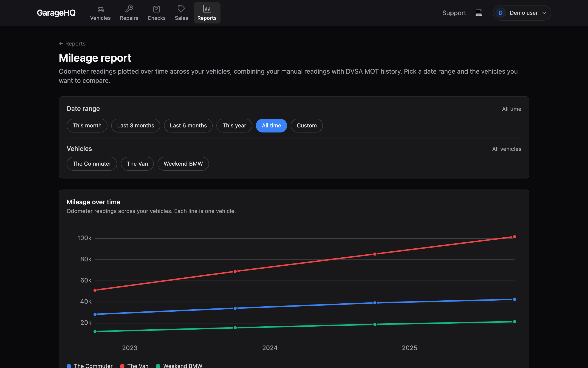The width and height of the screenshot is (588, 368).
Task: Click the Demo user avatar letter D
Action: coord(500,13)
